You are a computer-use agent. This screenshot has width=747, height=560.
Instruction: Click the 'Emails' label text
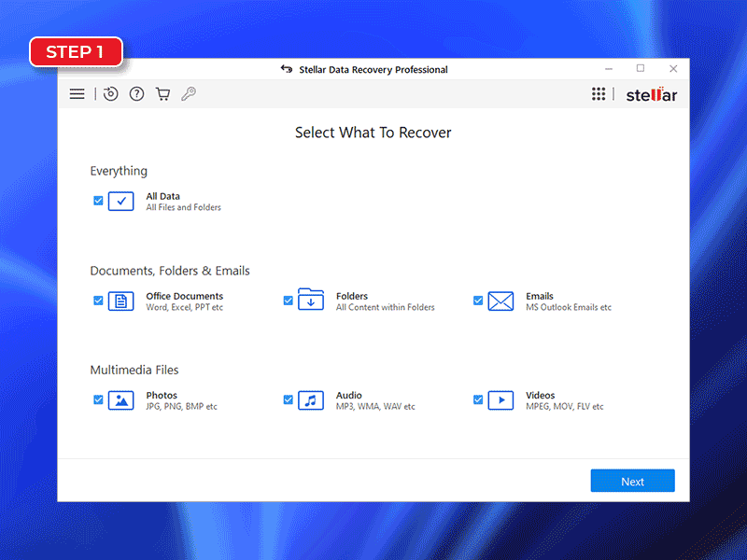pyautogui.click(x=540, y=296)
